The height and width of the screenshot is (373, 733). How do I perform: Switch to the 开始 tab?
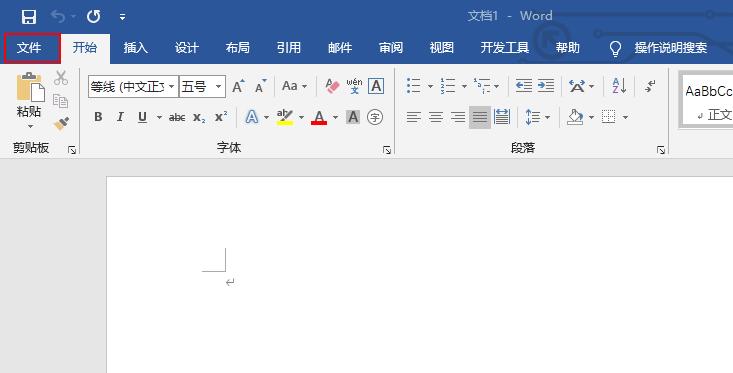(85, 48)
